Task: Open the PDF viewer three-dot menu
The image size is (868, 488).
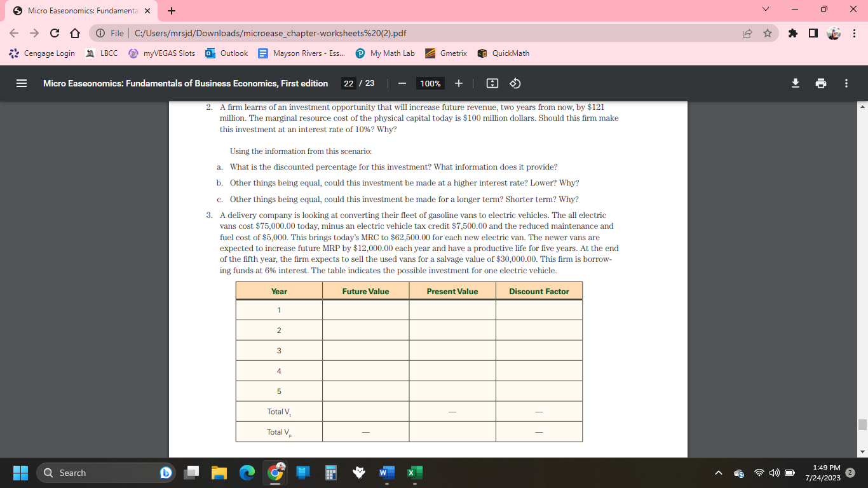Action: (x=846, y=83)
